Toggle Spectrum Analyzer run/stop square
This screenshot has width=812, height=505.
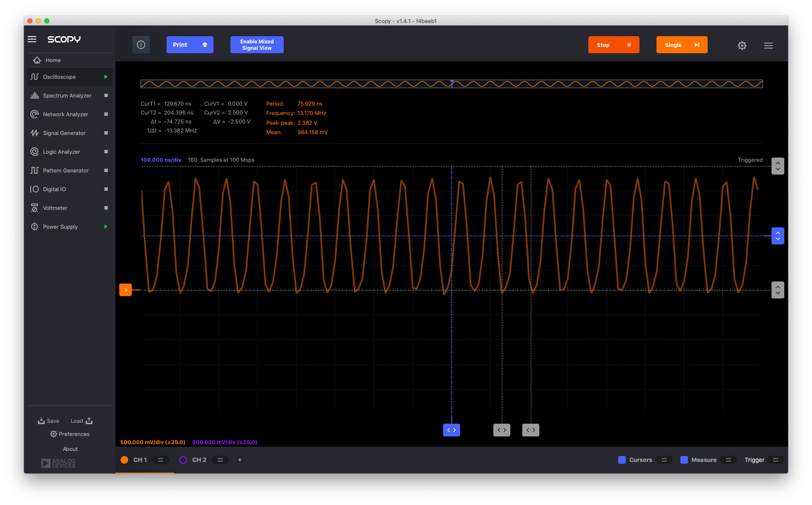pyautogui.click(x=106, y=95)
